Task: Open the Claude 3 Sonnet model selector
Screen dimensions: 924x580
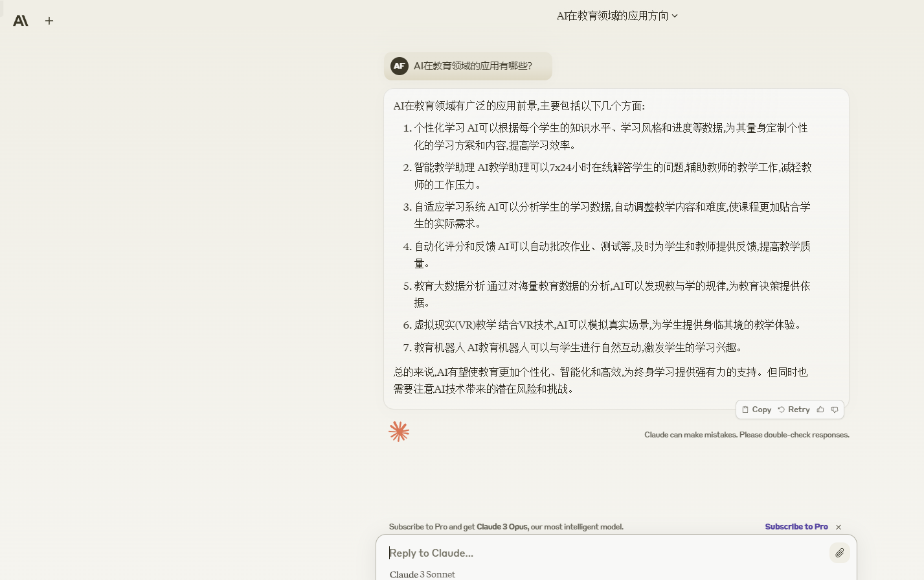Action: (422, 574)
